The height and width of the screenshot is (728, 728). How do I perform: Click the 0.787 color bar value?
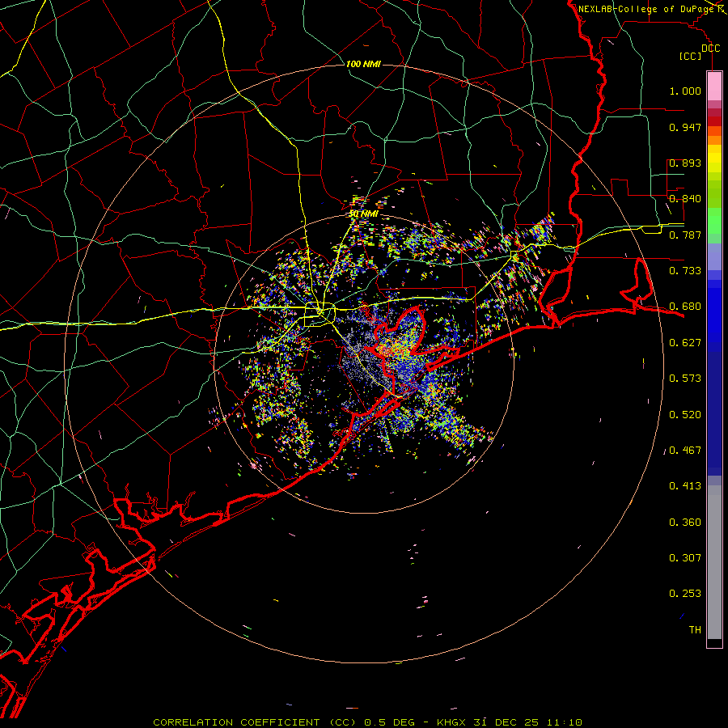pos(685,235)
